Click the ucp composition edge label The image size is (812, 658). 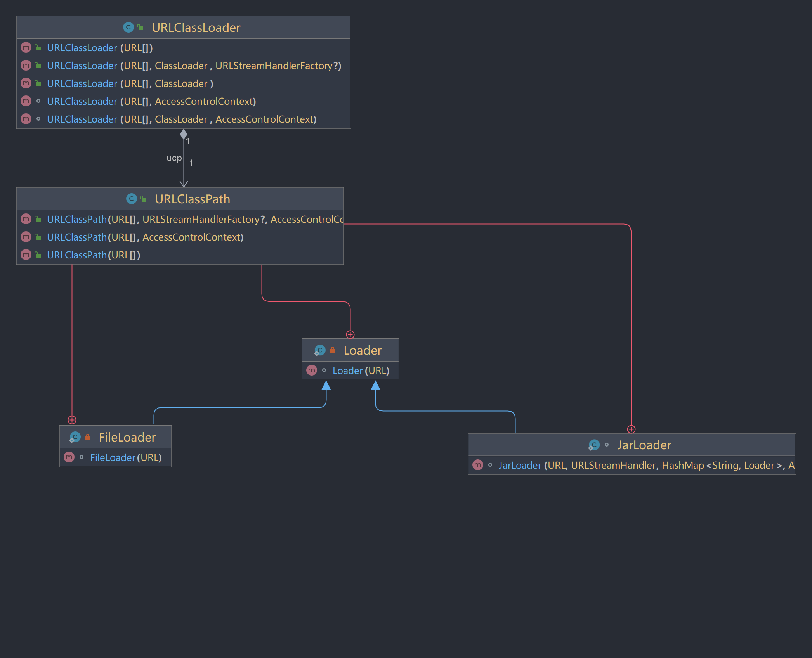[174, 158]
